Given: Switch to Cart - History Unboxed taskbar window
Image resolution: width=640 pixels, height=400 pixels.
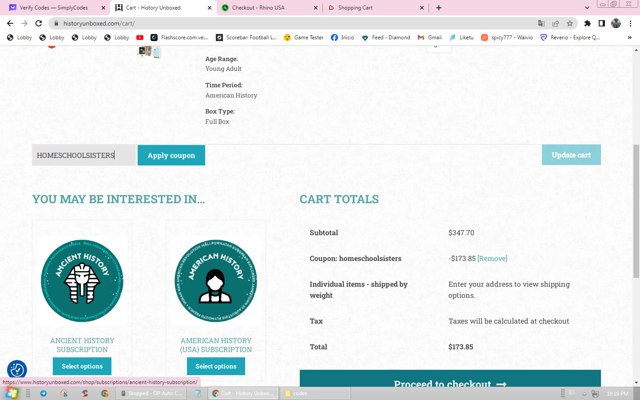Looking at the screenshot, I should pyautogui.click(x=244, y=393).
